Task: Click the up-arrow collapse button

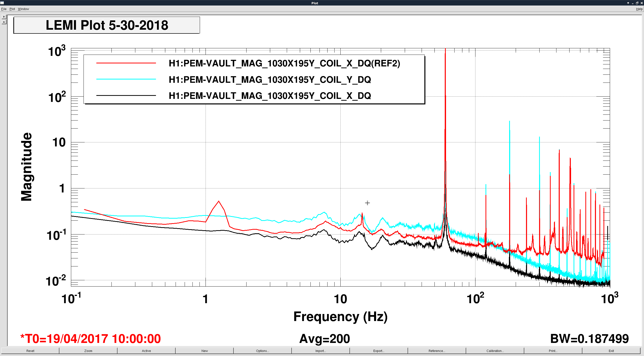Action: pyautogui.click(x=4, y=22)
